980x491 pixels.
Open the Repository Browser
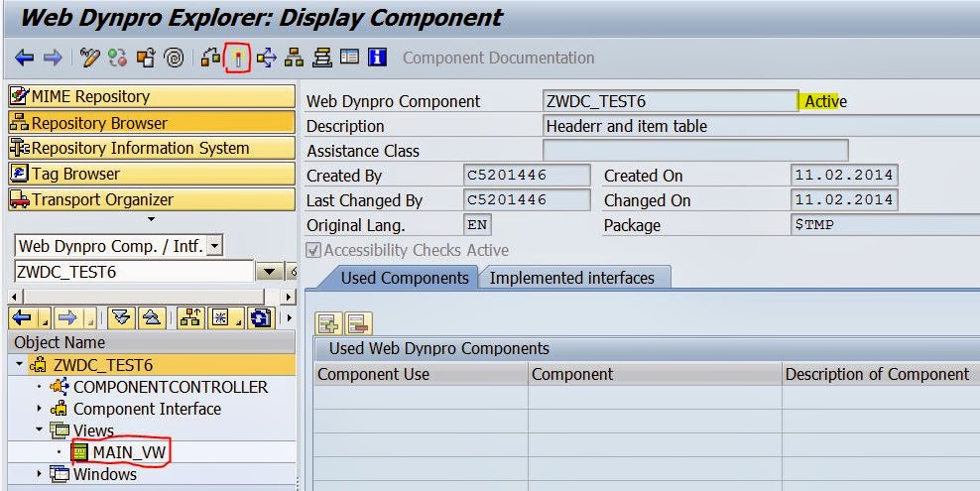[151, 122]
